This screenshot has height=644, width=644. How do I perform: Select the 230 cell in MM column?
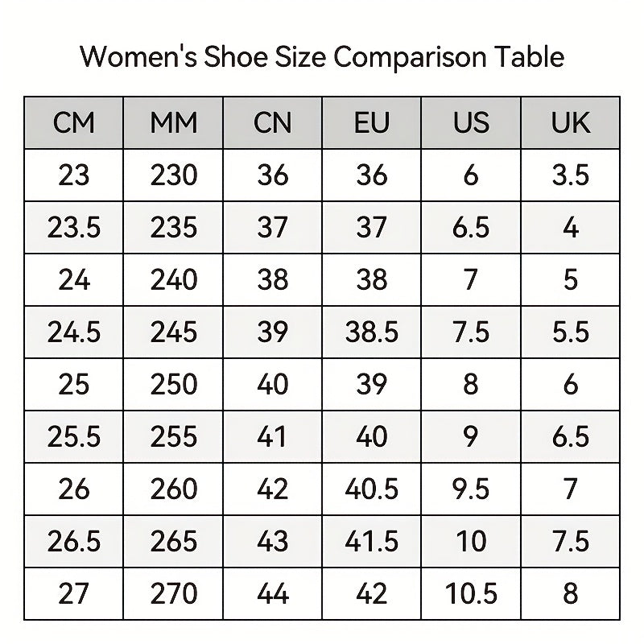(174, 175)
